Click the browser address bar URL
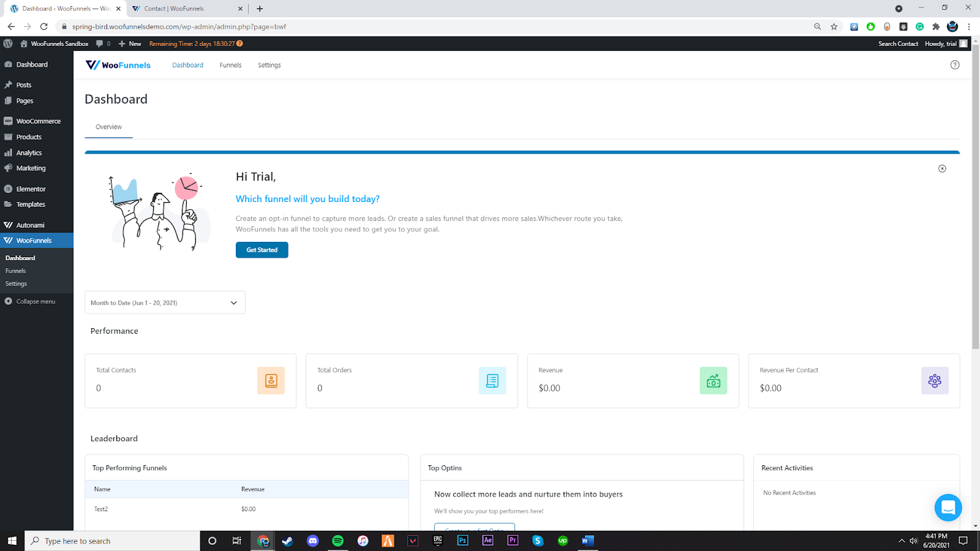 coord(179,26)
